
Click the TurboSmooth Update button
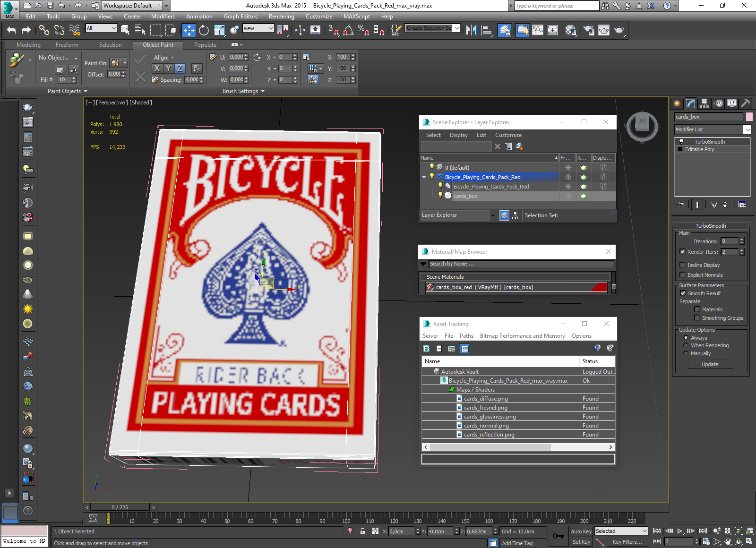(x=710, y=364)
